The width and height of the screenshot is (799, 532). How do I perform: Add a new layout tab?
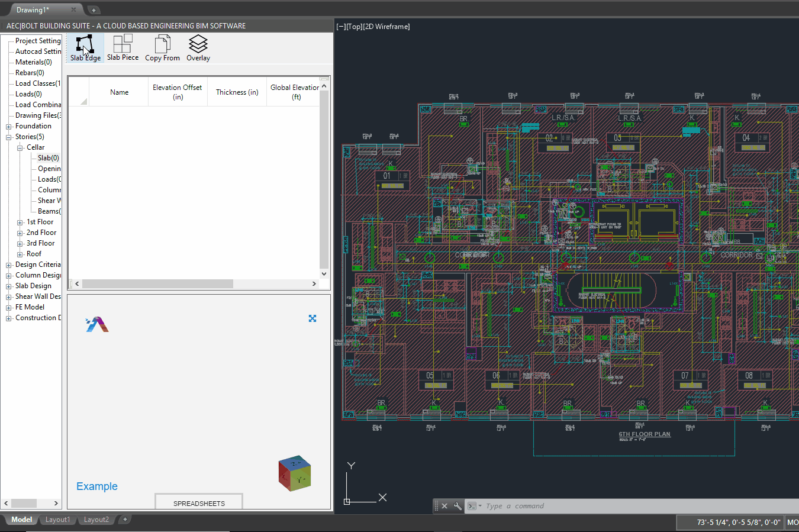[125, 519]
